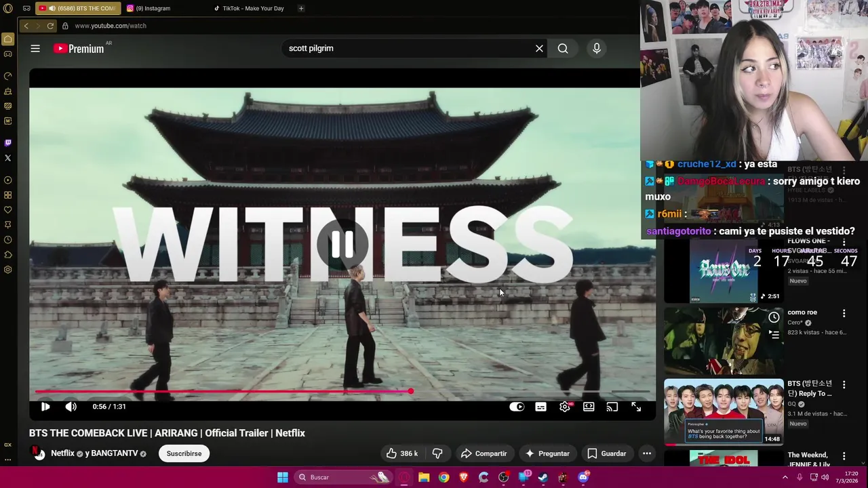Open 'como roe' video thumbnail
The height and width of the screenshot is (488, 868).
tap(724, 341)
